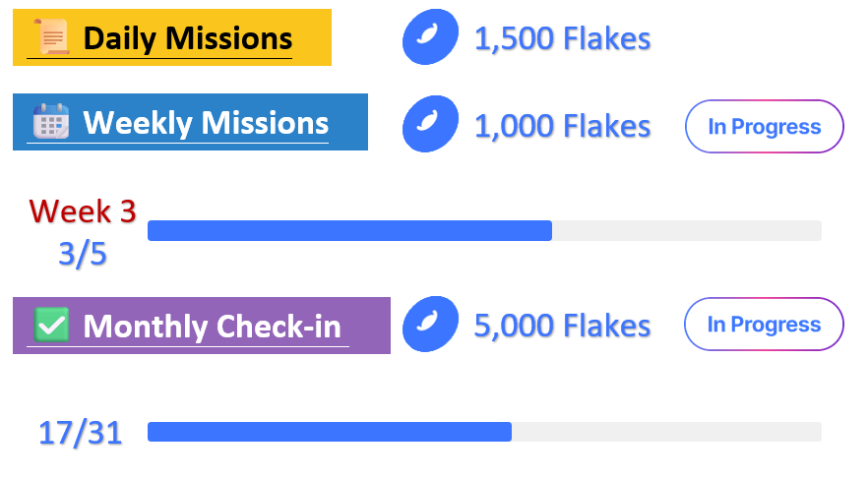Select the 5,000 Flakes reward text
This screenshot has height=479, width=868.
coord(563,326)
